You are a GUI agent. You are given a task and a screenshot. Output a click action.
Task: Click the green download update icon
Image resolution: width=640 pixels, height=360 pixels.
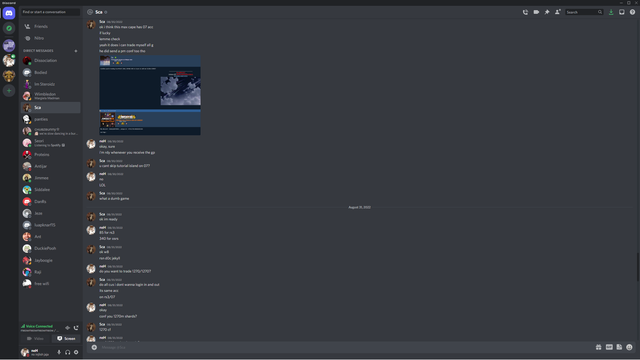tap(611, 12)
